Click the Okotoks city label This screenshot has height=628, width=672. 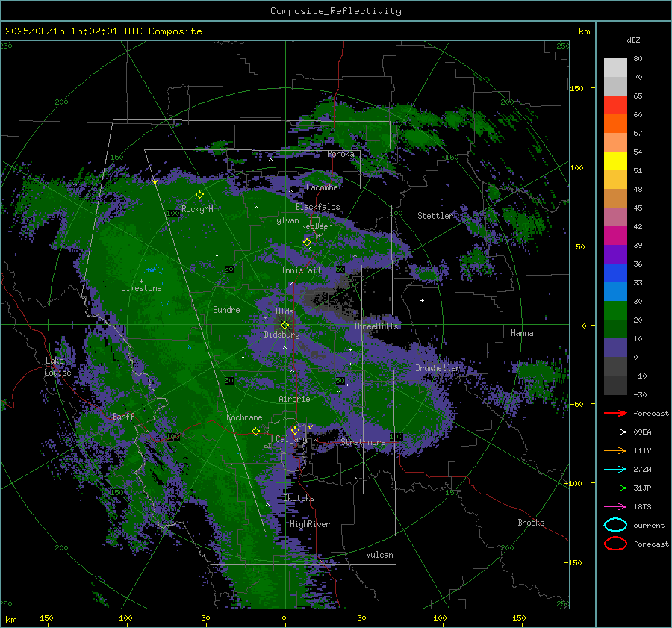299,498
